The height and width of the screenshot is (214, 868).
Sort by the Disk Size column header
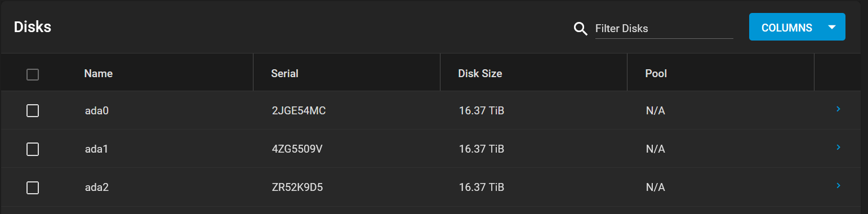[480, 74]
